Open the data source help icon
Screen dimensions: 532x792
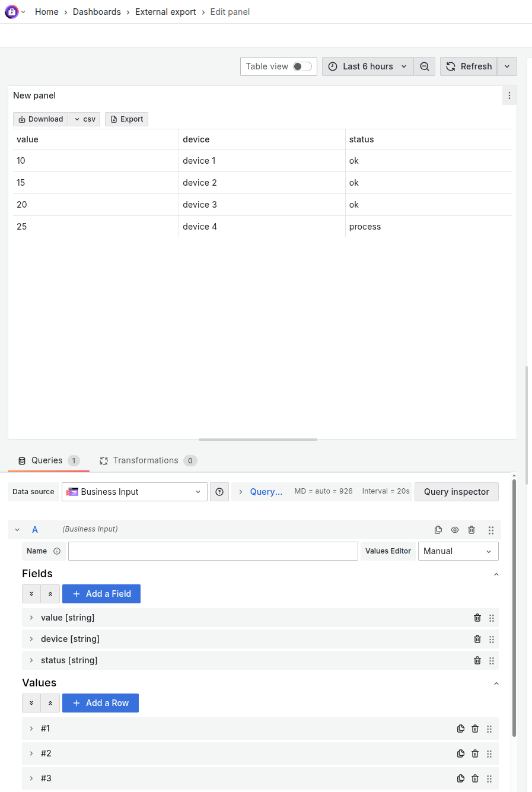(x=219, y=492)
